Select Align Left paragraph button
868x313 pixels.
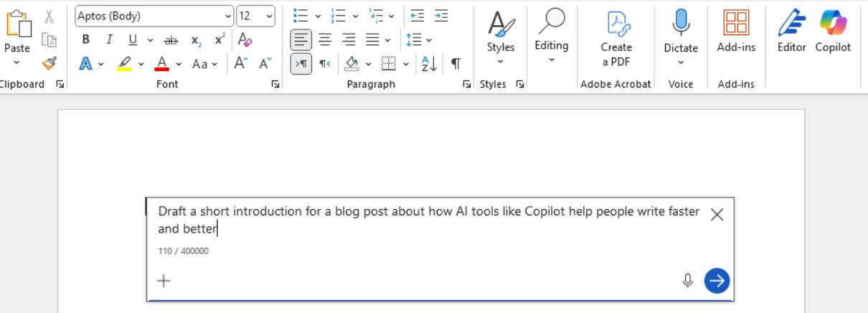pos(301,39)
